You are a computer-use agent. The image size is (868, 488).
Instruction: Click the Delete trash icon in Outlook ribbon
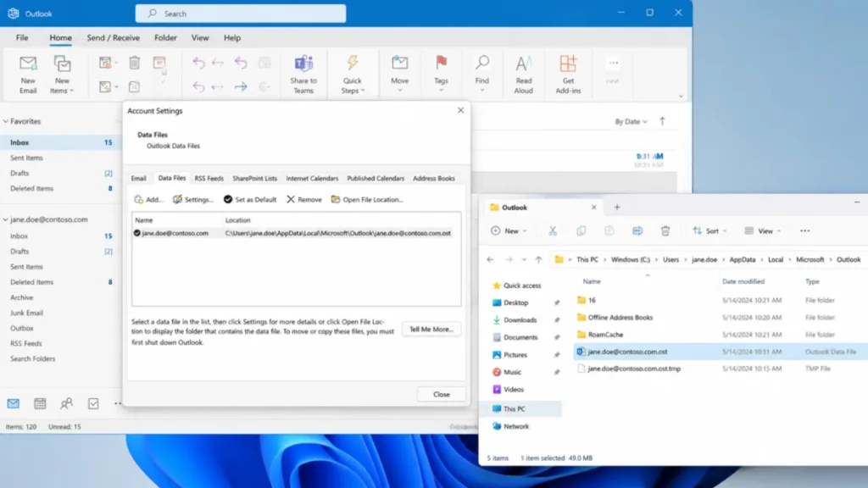coord(135,63)
